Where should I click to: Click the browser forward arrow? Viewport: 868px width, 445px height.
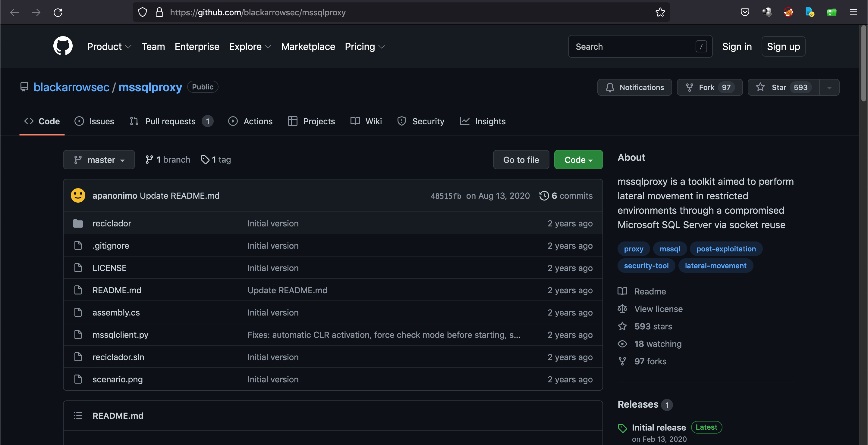coord(36,12)
